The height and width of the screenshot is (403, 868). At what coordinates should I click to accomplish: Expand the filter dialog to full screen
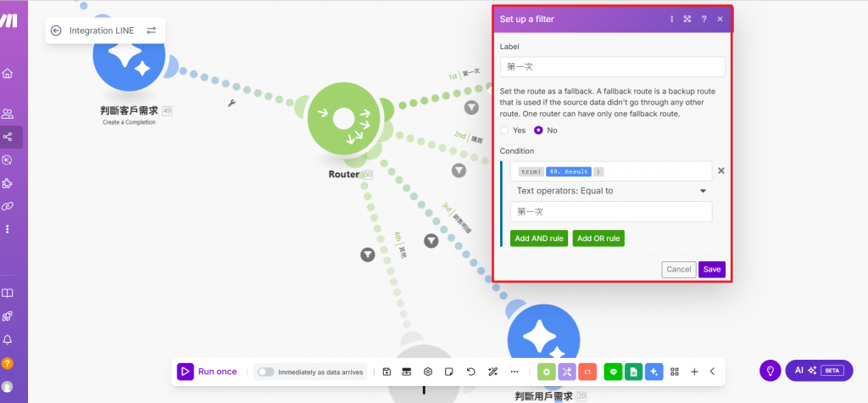(x=687, y=19)
